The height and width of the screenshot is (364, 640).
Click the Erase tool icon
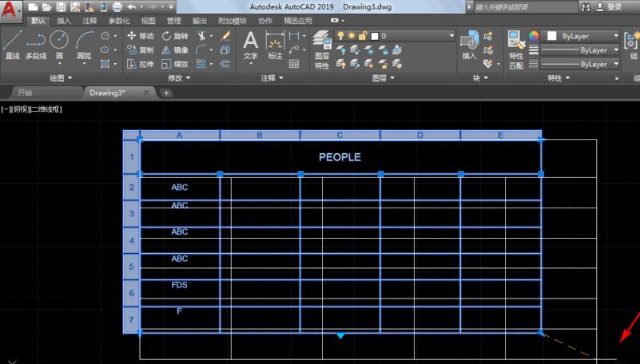coord(225,36)
